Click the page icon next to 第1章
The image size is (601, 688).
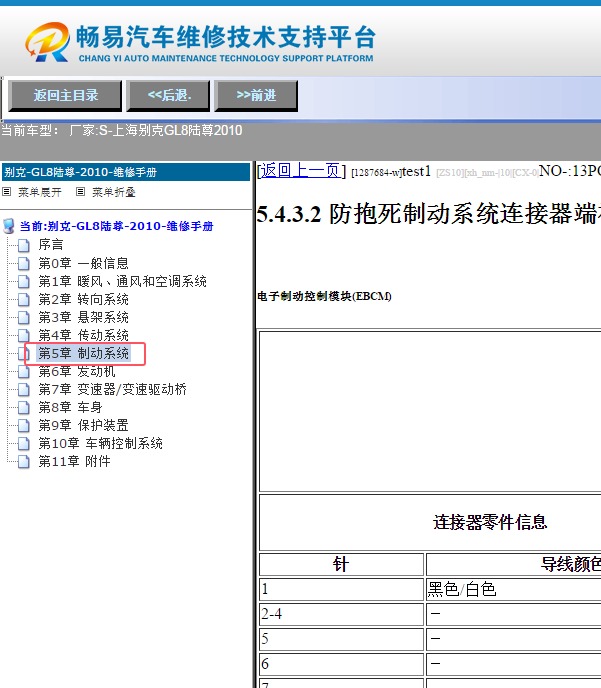24,281
